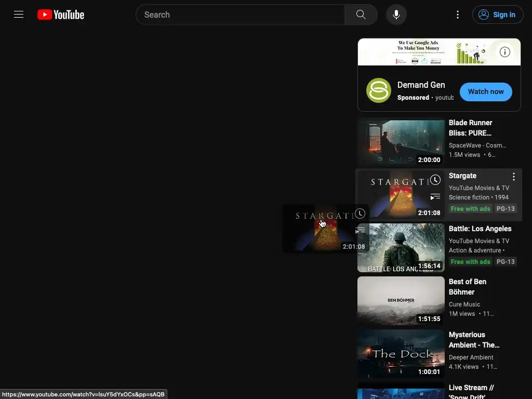Open the Cure Music channel name
The height and width of the screenshot is (399, 532).
point(464,304)
